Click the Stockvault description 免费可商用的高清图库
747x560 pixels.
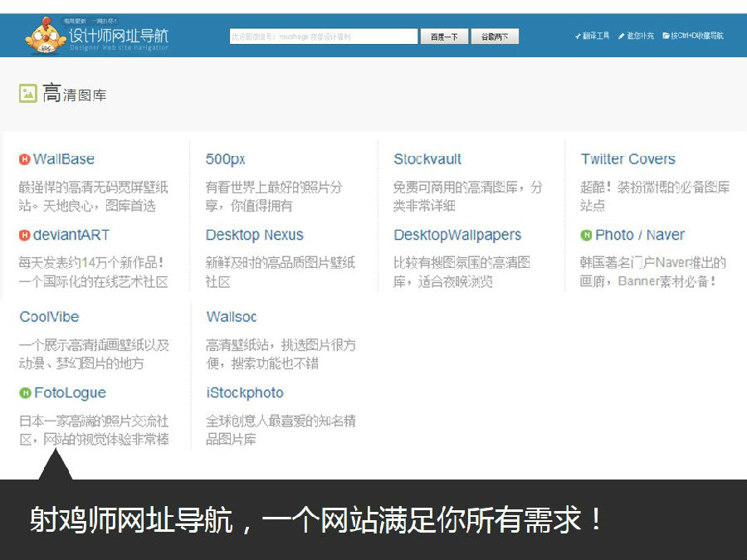(468, 196)
